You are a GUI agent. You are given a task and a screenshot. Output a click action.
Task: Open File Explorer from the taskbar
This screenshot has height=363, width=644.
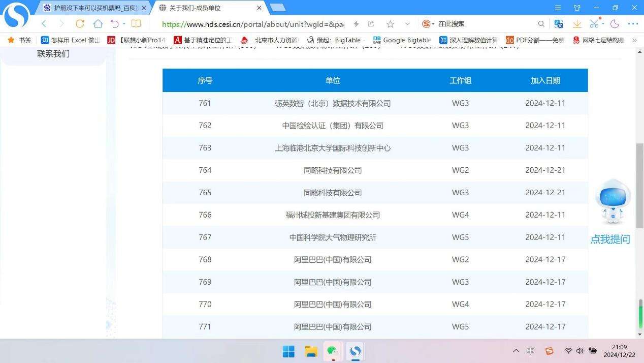[x=311, y=351]
